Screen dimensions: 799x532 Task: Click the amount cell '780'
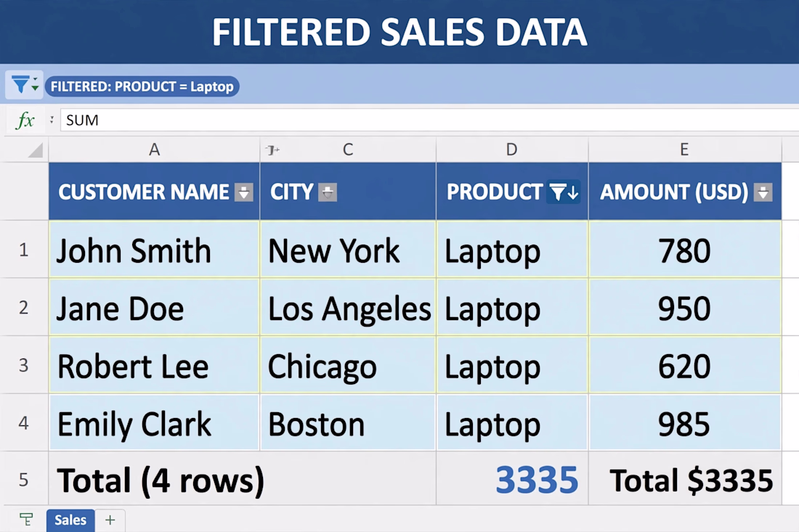pyautogui.click(x=685, y=250)
